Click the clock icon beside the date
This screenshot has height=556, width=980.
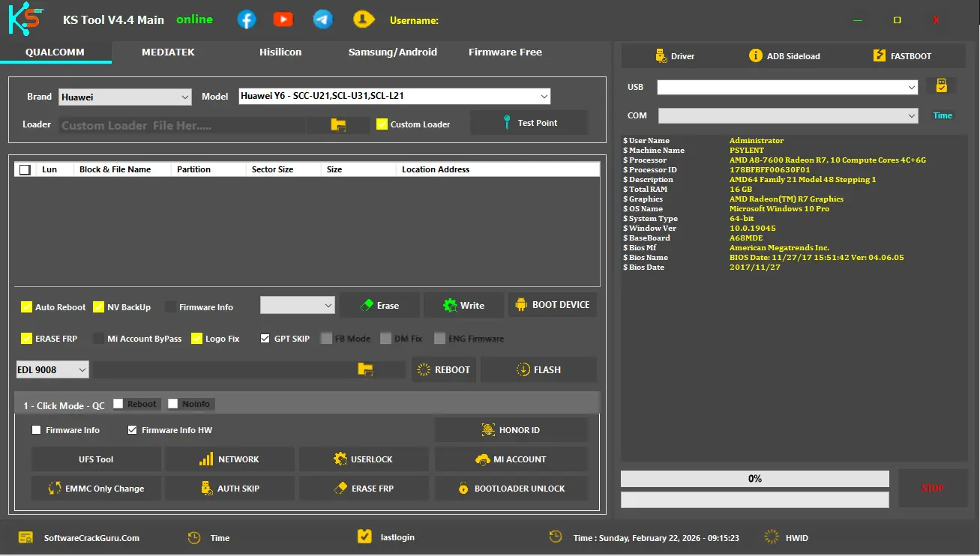pos(556,537)
